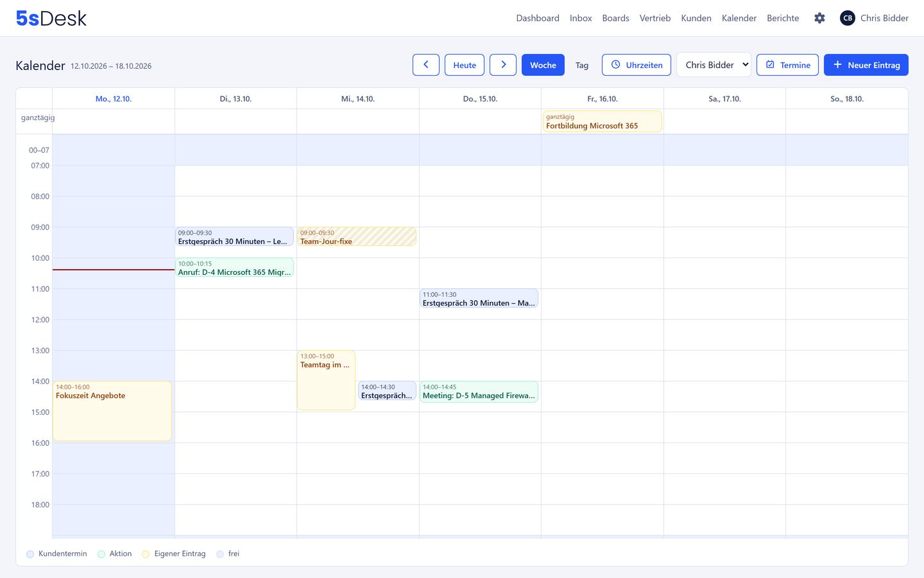
Task: Open the Meeting: D-5 Managed Firewall event
Action: [479, 391]
